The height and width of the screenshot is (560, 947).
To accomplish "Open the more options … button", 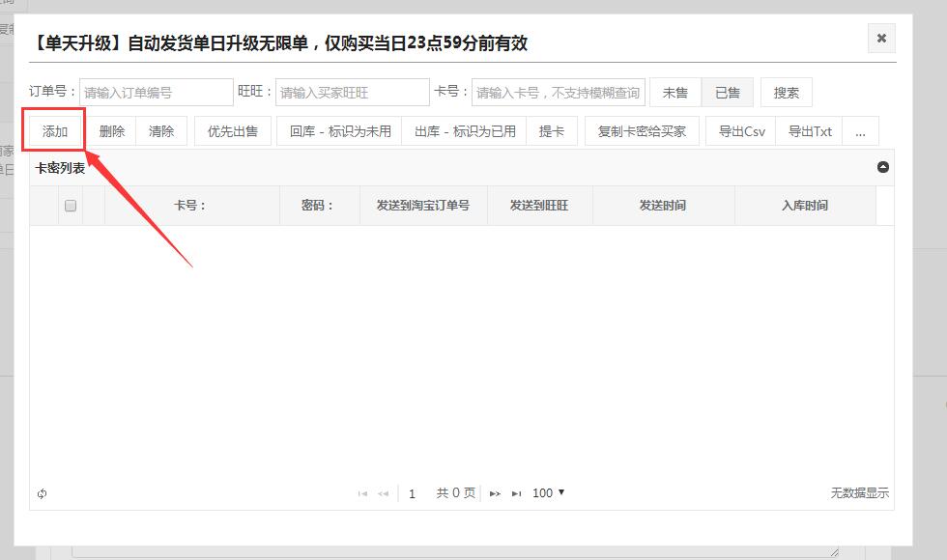I will [x=861, y=131].
